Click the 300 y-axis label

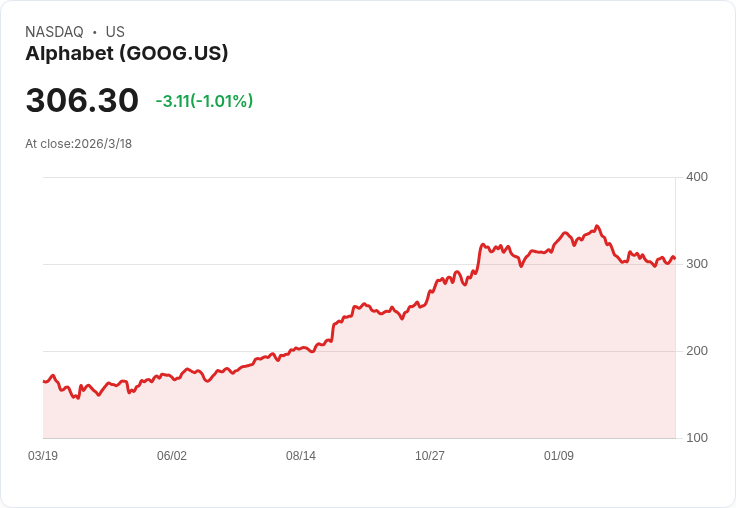[697, 264]
